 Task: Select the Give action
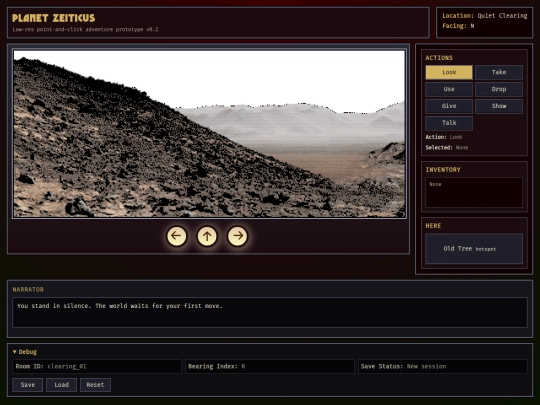449,106
